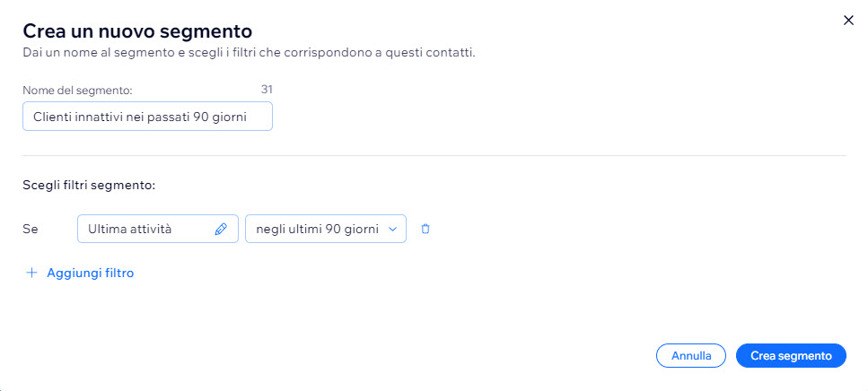Focus the Nome del segmento text field
Screen dimensions: 868x391
[x=148, y=117]
